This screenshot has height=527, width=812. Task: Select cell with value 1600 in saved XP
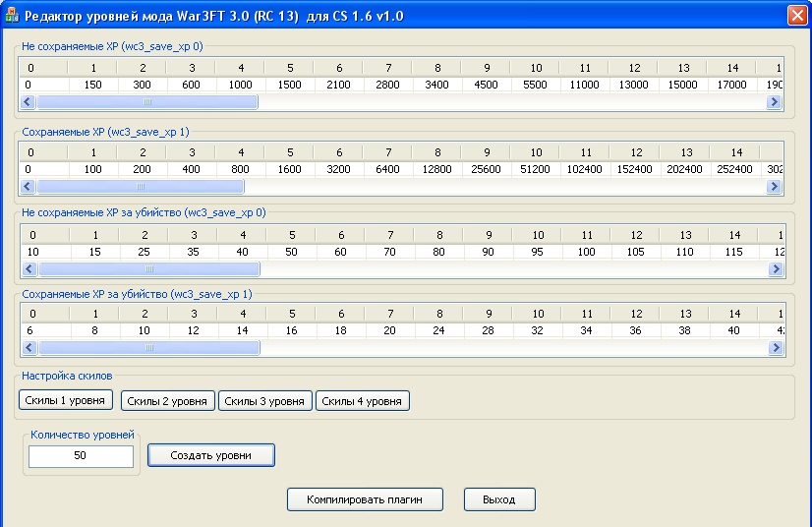click(x=289, y=169)
